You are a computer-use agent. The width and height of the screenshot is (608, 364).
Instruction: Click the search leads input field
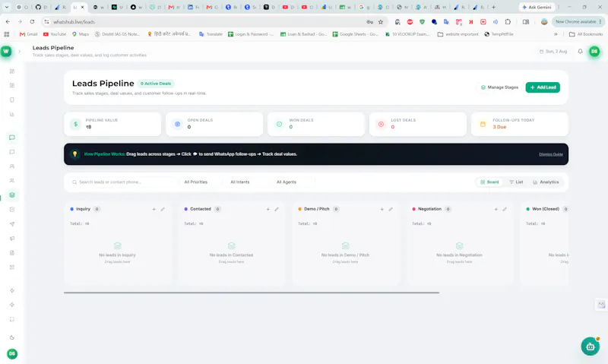[122, 182]
